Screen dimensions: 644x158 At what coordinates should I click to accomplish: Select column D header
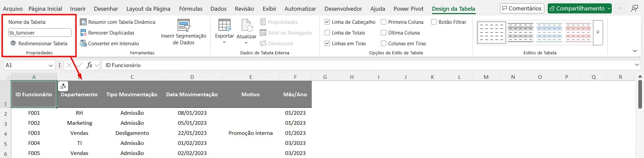pyautogui.click(x=192, y=77)
